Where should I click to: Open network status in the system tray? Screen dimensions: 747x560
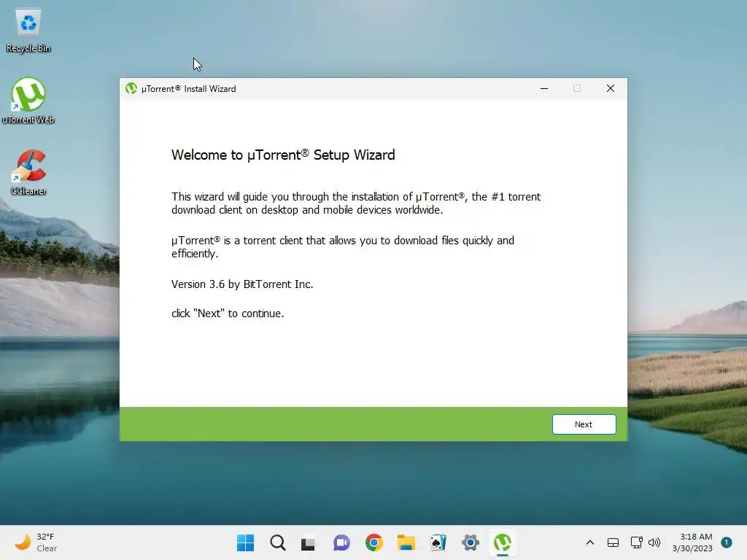(636, 542)
